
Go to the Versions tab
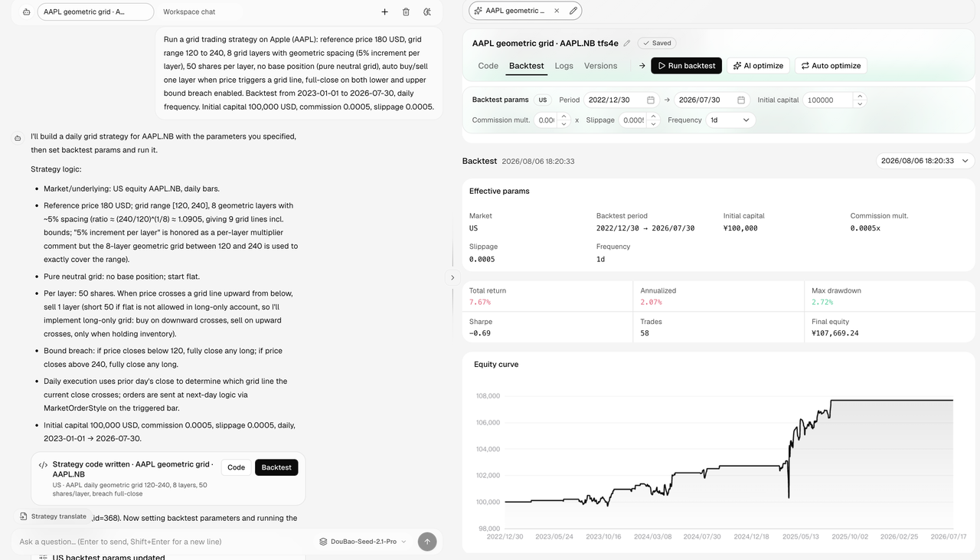pyautogui.click(x=601, y=66)
